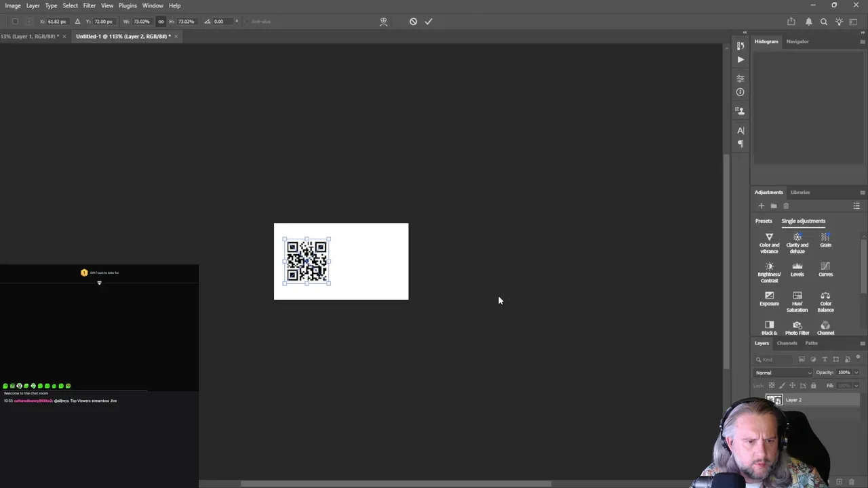Open the Opacity slider dropdown arrow

[x=856, y=373]
